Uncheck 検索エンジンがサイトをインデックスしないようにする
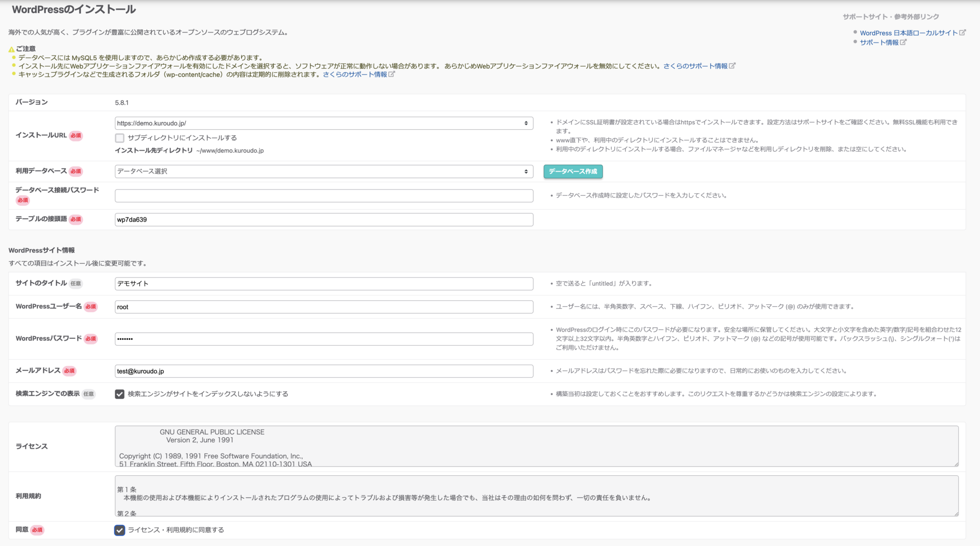The width and height of the screenshot is (980, 546). [x=120, y=394]
